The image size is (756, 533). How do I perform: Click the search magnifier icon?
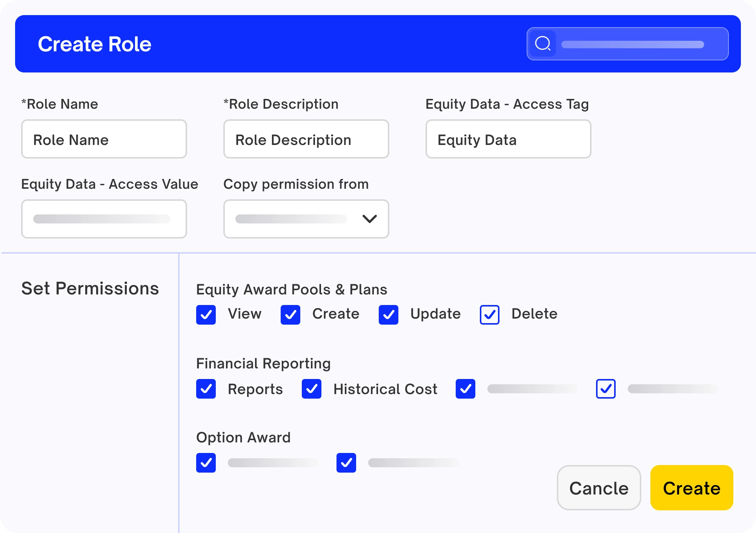(x=543, y=44)
